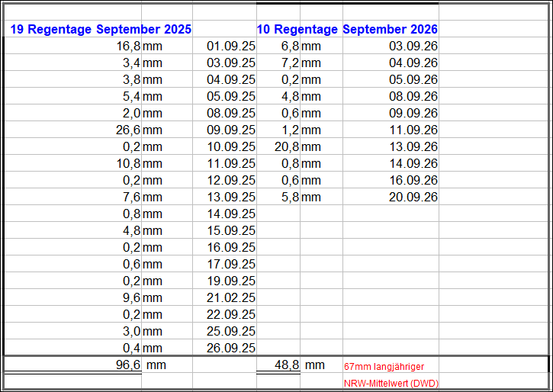Select the 2025 total 96,6
553x392 pixels.
(x=128, y=365)
